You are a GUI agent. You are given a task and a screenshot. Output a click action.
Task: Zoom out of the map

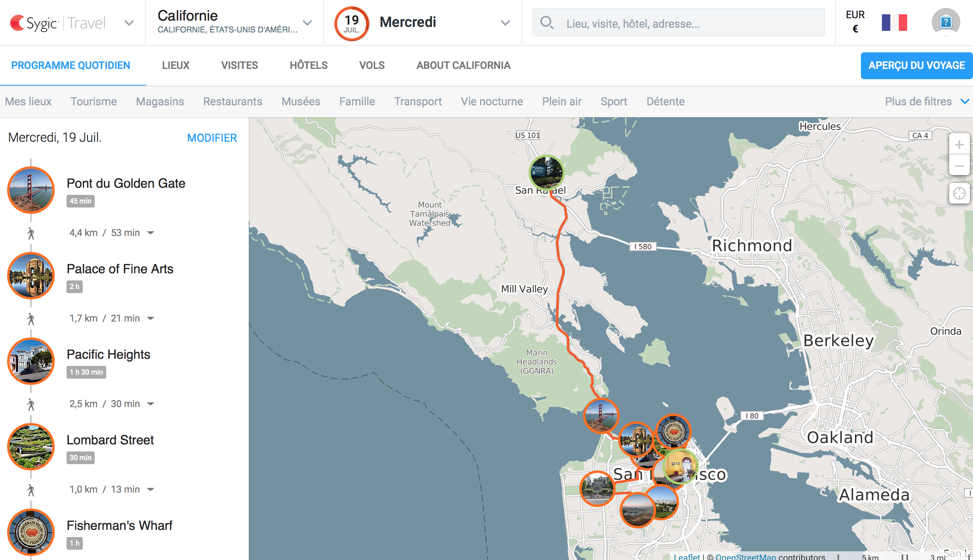point(959,166)
